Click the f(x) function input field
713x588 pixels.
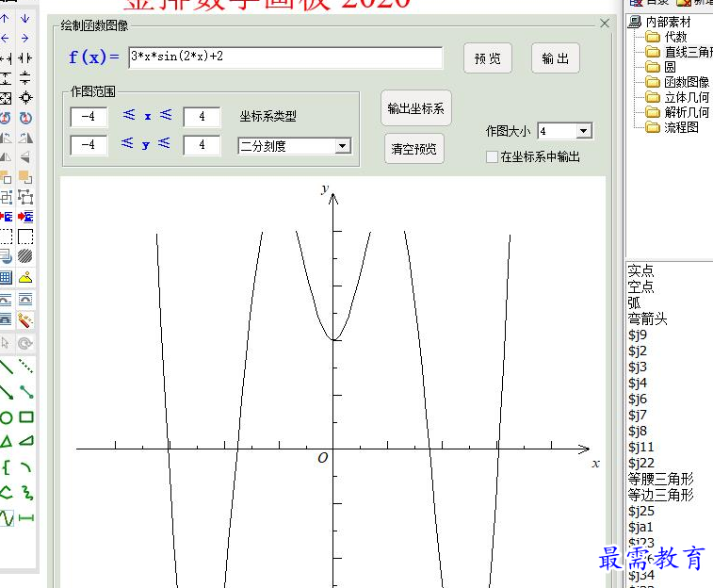285,57
